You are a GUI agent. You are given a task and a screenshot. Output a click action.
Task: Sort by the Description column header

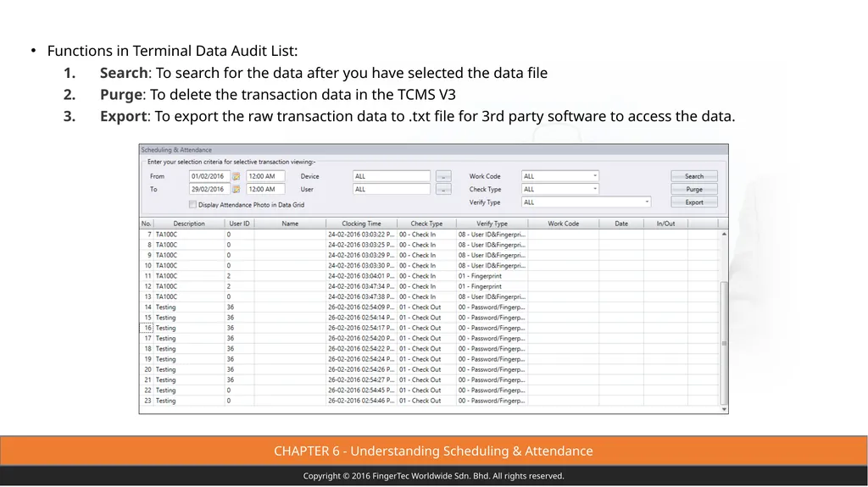189,224
